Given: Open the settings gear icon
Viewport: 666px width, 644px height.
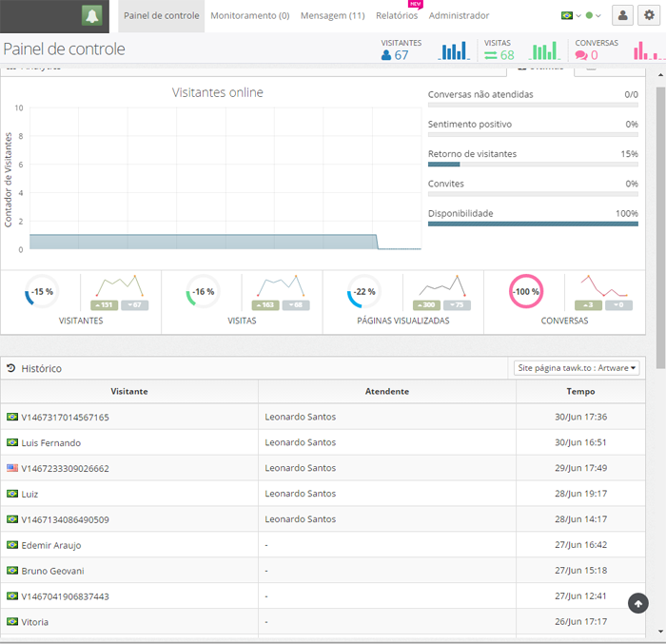Looking at the screenshot, I should 649,16.
